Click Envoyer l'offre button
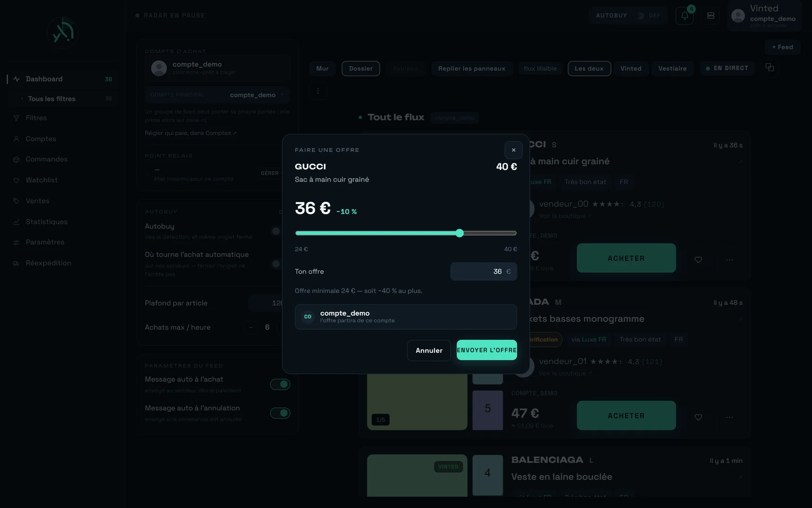 487,350
